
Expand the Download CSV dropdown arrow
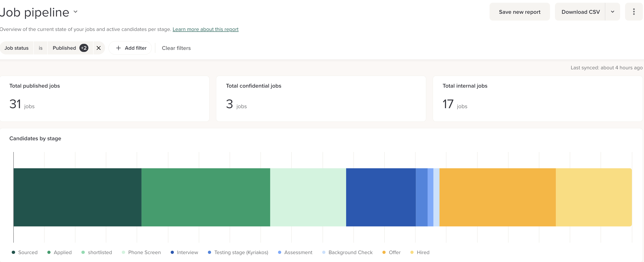612,12
